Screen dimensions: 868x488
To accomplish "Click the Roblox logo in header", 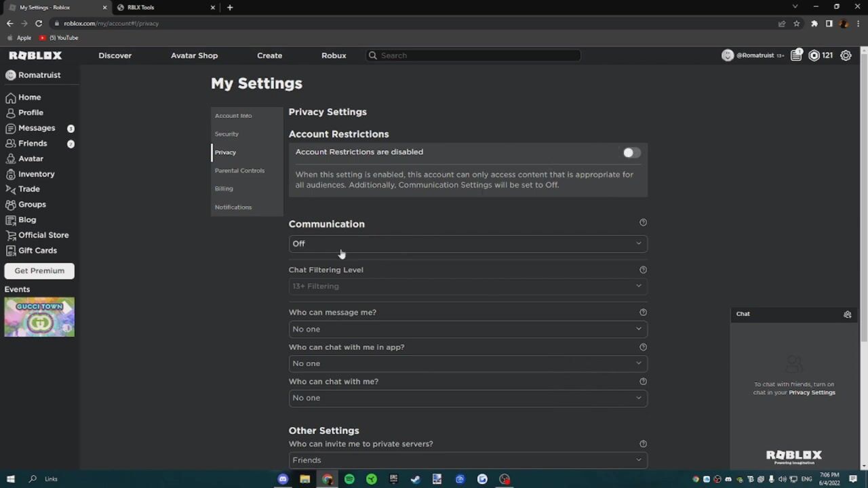I will coord(35,56).
